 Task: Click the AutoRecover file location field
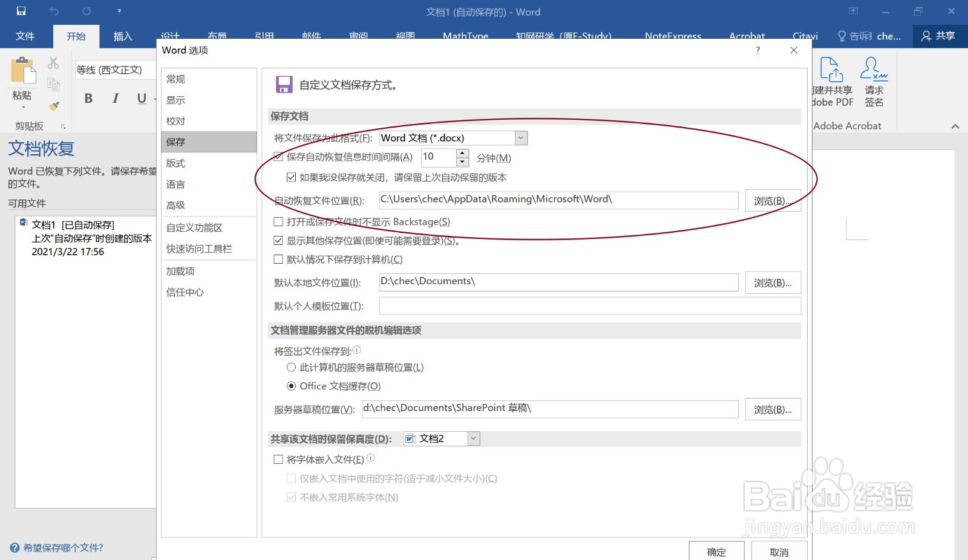(558, 200)
